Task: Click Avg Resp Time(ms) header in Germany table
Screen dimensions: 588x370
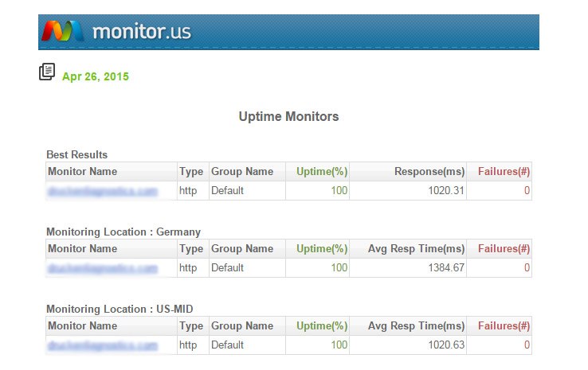Action: point(416,249)
